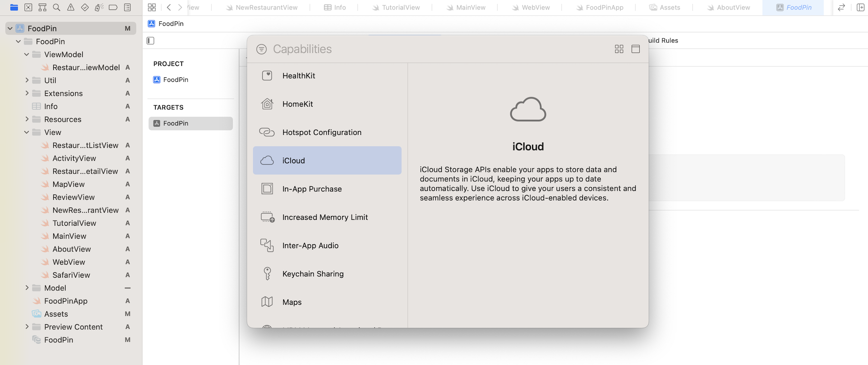Collapse the FoodPin folder group
This screenshot has width=868, height=365.
coord(18,42)
